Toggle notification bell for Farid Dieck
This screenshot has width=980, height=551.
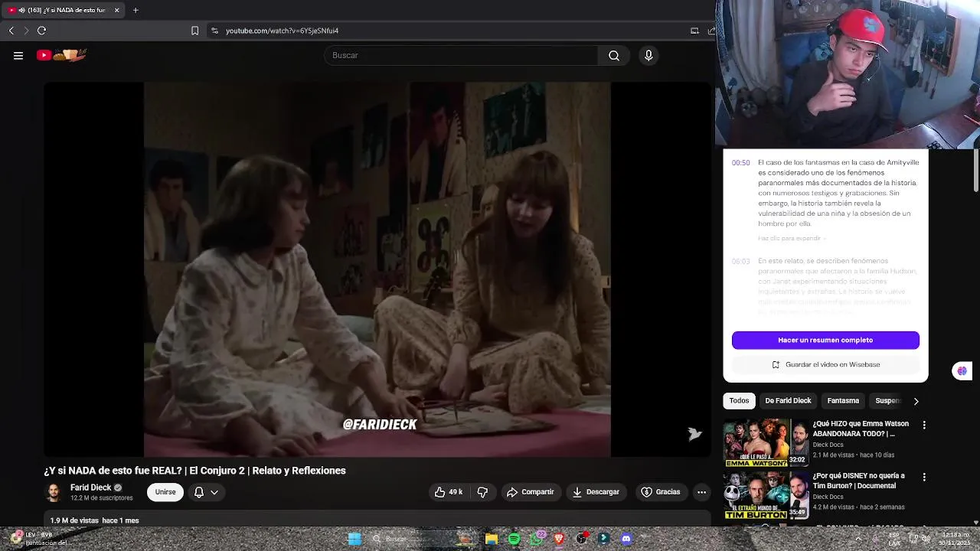pyautogui.click(x=199, y=492)
